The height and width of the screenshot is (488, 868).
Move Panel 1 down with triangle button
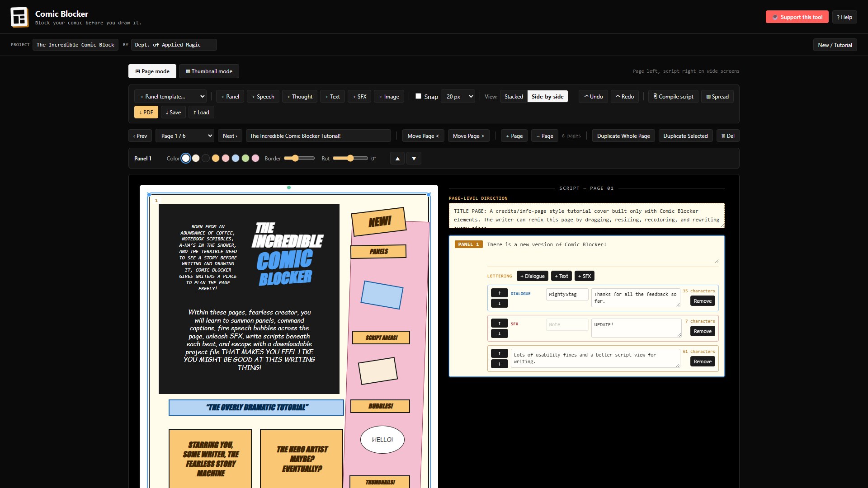point(414,159)
